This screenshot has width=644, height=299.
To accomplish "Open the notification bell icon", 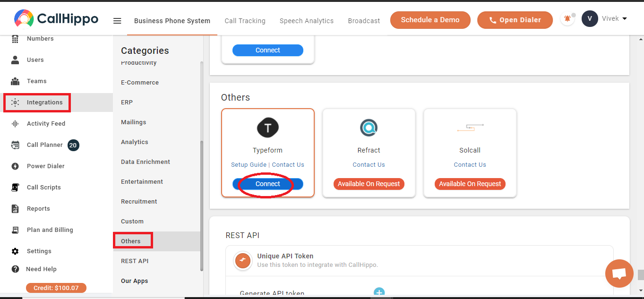I will tap(567, 19).
